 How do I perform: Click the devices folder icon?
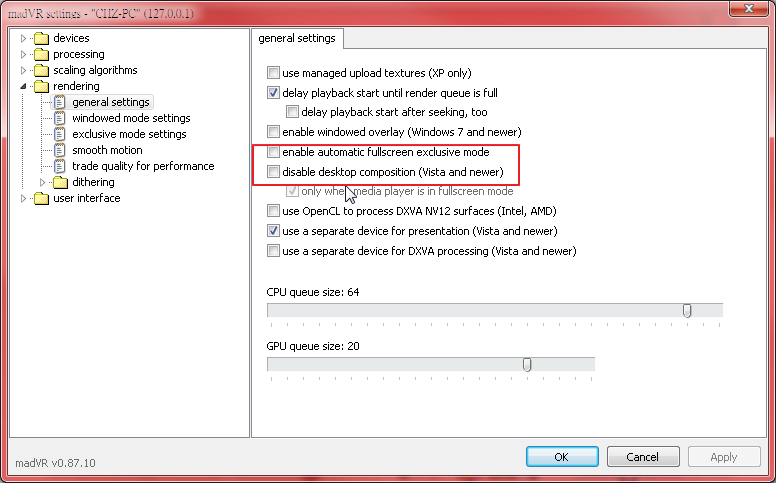click(x=41, y=38)
